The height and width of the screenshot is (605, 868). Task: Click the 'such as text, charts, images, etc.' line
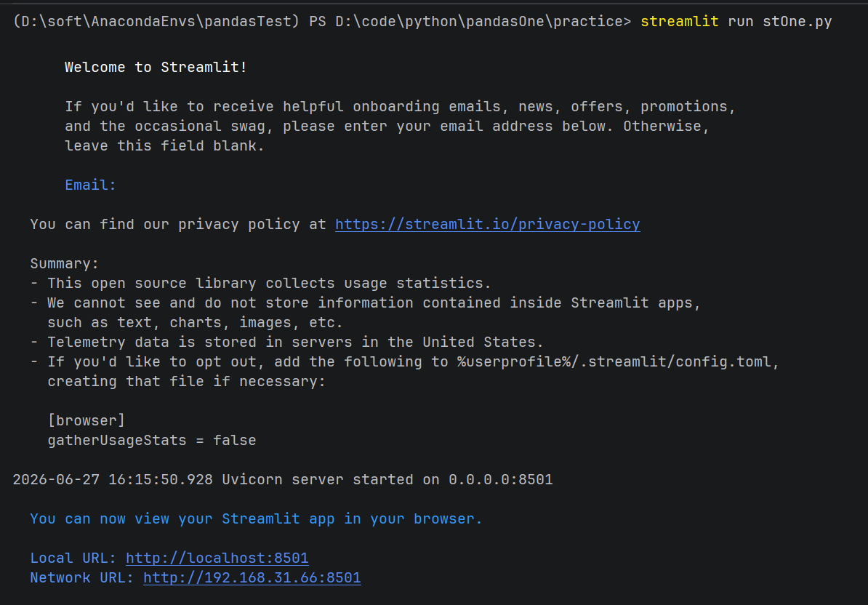tap(195, 323)
